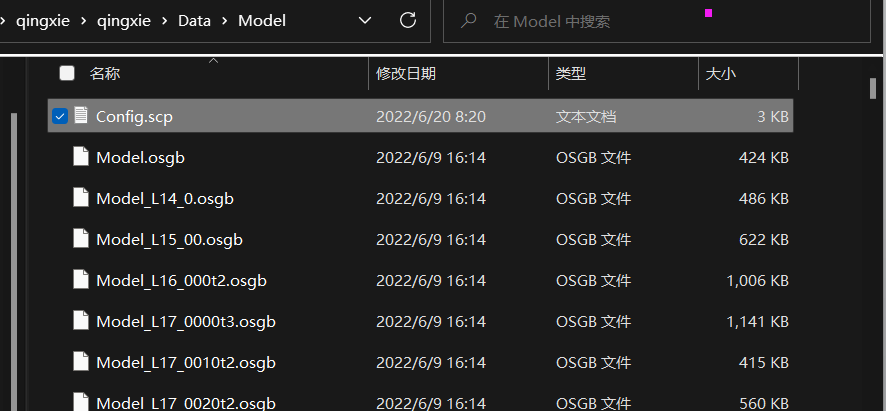Click the Model.osgb file icon
Viewport: 886px width, 411px height.
(81, 157)
